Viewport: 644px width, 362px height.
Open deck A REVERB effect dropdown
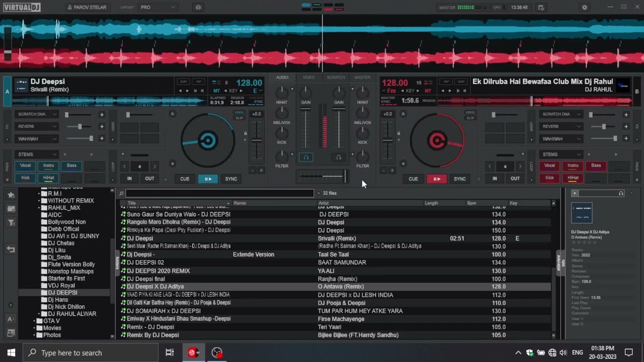click(37, 127)
